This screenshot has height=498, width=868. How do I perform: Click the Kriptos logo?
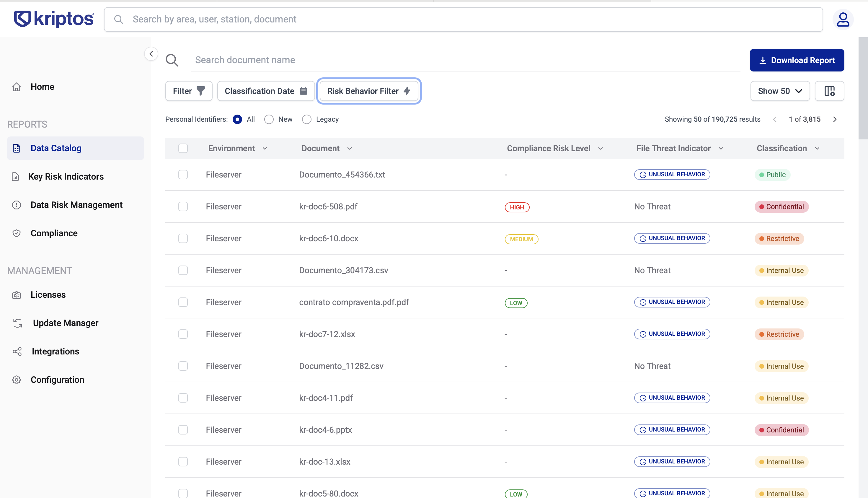(54, 19)
